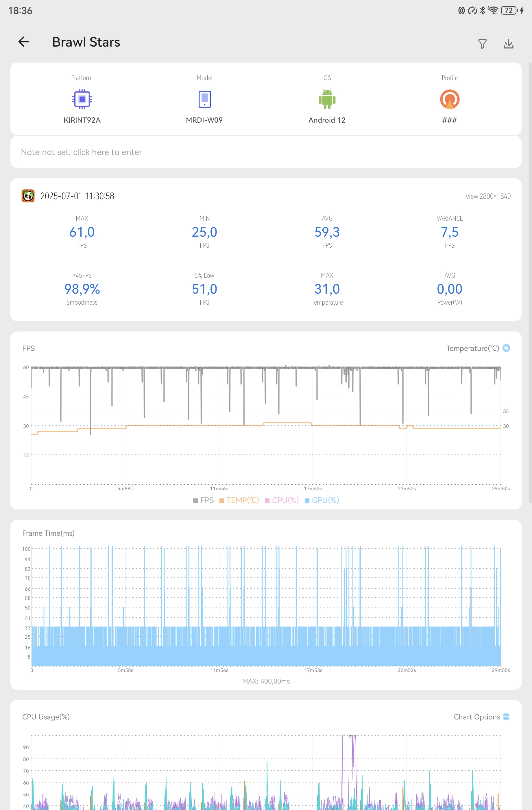532x810 pixels.
Task: Tap the session date 2025-07-01 11:30:58
Action: [x=77, y=196]
